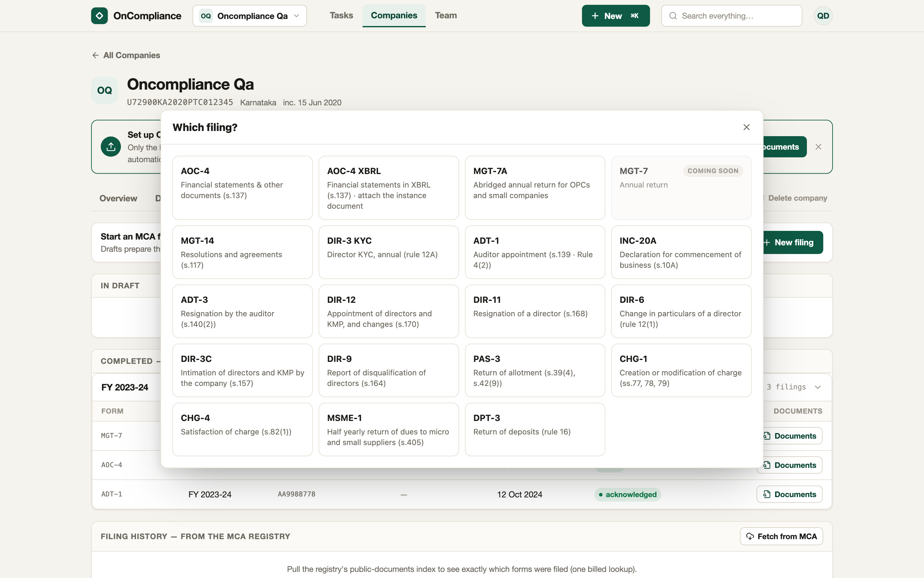
Task: Click the AA9988778 SRN value
Action: [x=297, y=494]
